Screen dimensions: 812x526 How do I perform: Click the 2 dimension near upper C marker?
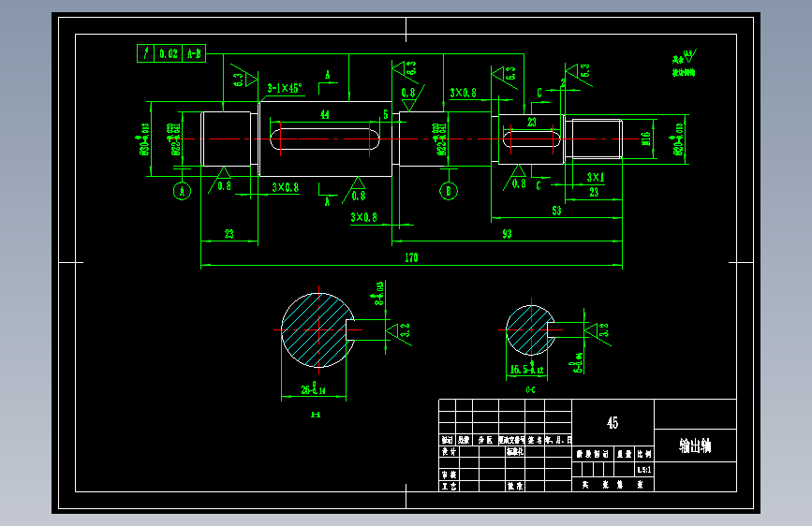point(563,83)
